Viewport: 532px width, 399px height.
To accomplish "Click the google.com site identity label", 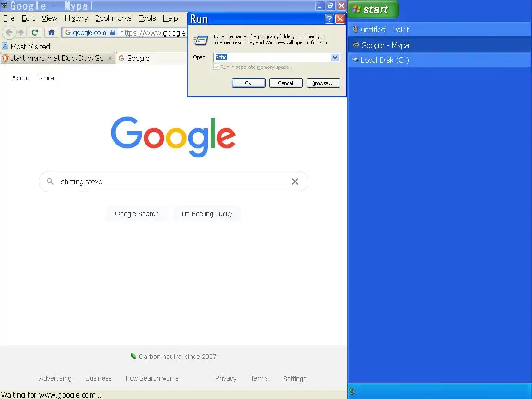I will click(90, 33).
